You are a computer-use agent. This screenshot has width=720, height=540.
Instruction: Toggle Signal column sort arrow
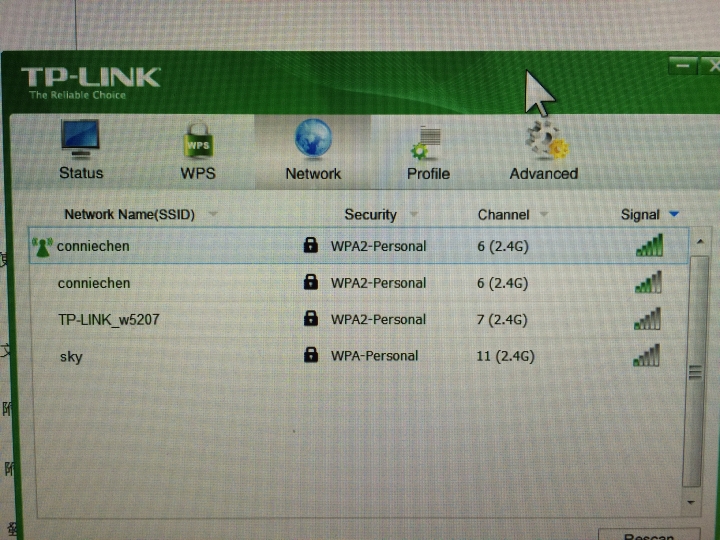(674, 214)
